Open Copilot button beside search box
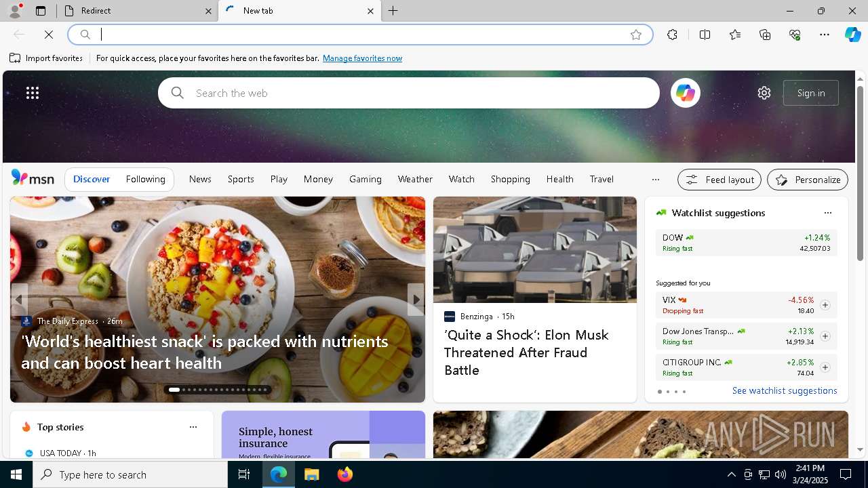 coord(685,93)
